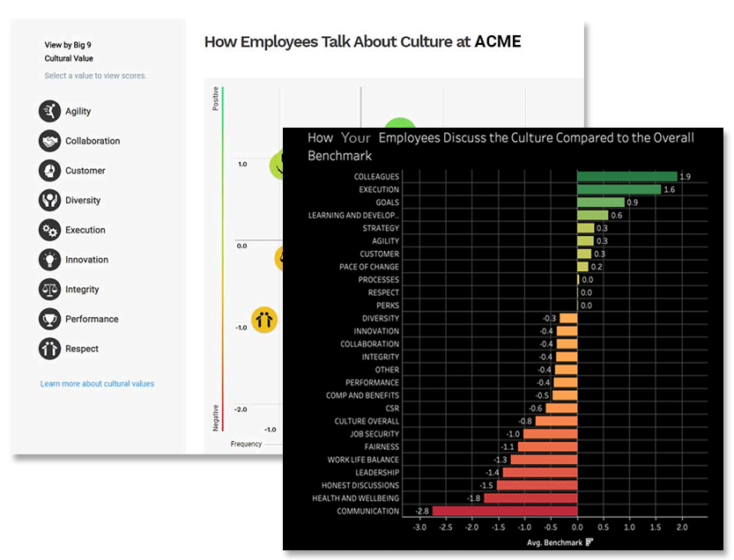
Task: Select the Performance trophy icon
Action: tap(50, 319)
